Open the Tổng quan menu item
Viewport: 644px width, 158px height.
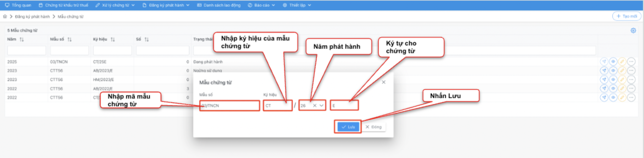pyautogui.click(x=18, y=5)
